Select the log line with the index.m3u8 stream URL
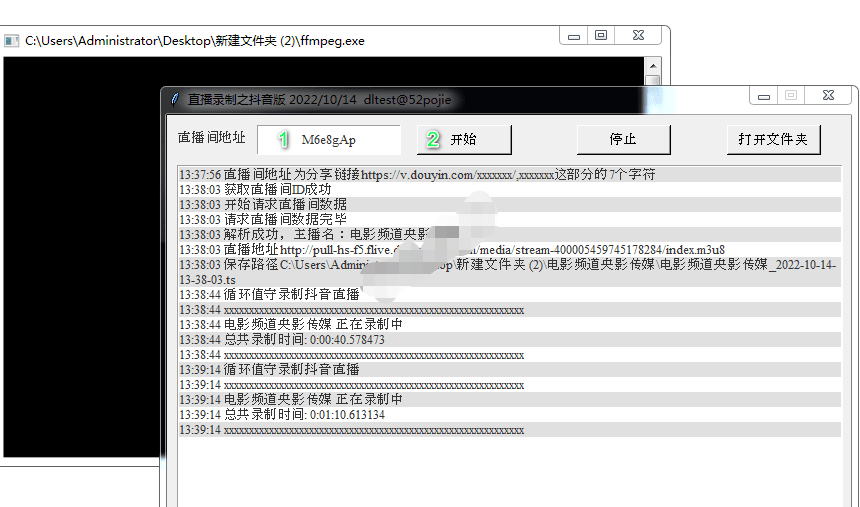This screenshot has height=507, width=860. (x=450, y=249)
